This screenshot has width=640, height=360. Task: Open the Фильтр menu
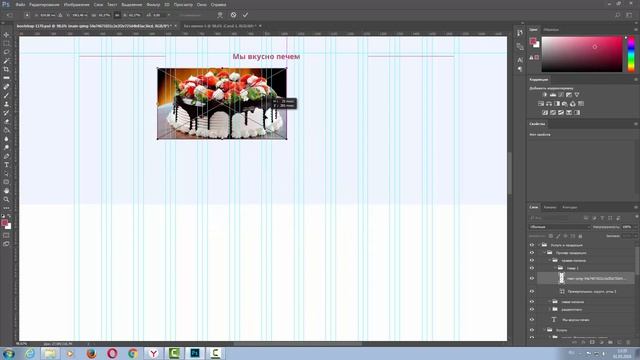click(153, 4)
